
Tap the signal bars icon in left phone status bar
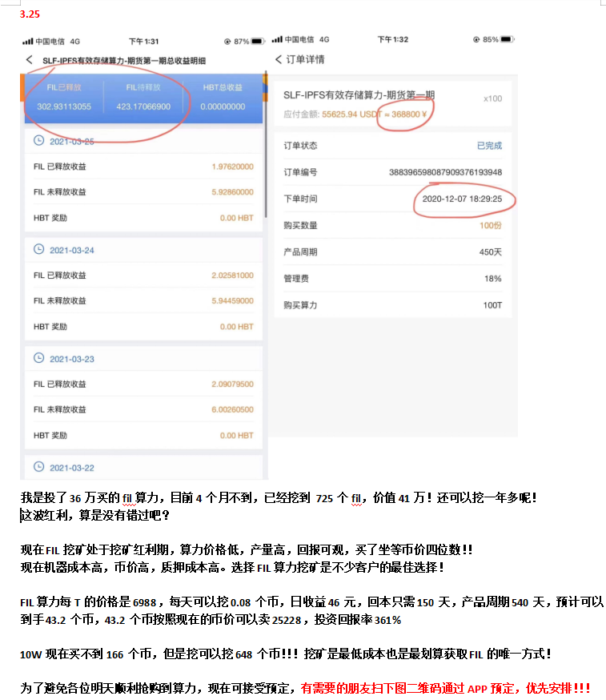pos(28,42)
